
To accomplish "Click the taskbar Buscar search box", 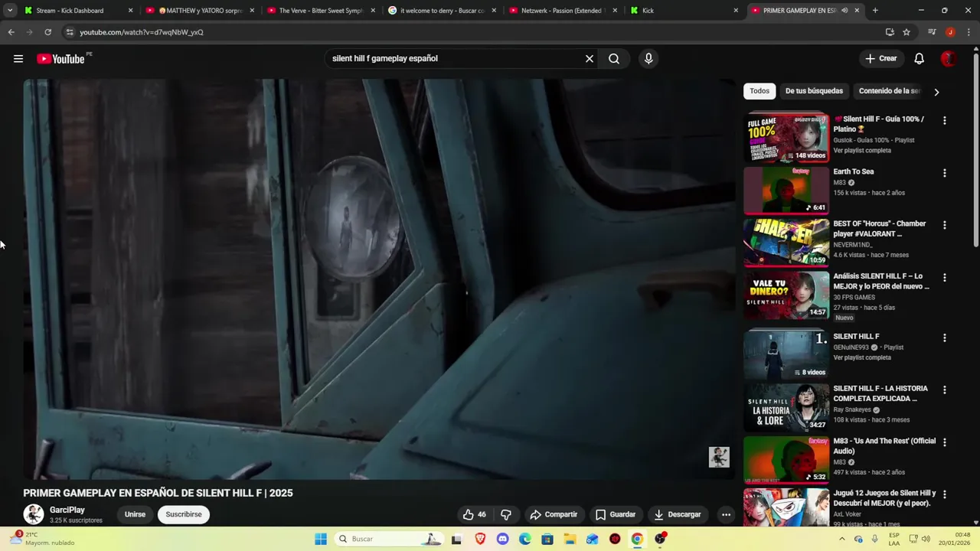I will click(390, 539).
